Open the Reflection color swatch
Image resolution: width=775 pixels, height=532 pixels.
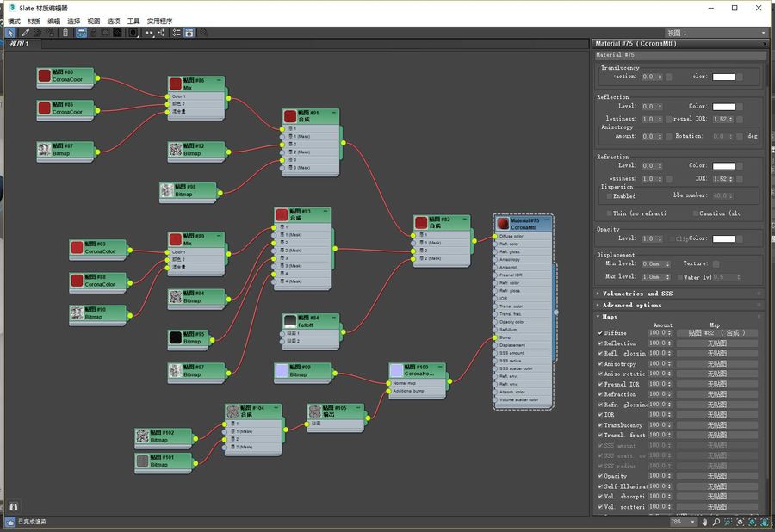[x=723, y=107]
